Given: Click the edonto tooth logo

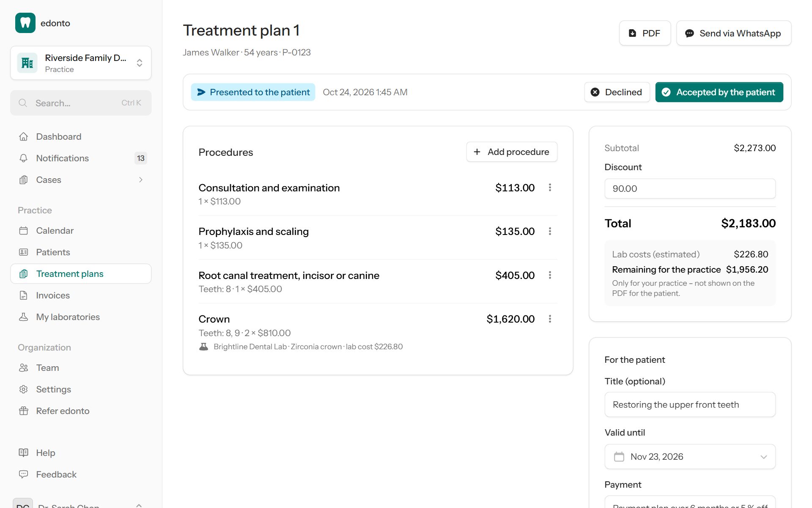Looking at the screenshot, I should coord(25,23).
